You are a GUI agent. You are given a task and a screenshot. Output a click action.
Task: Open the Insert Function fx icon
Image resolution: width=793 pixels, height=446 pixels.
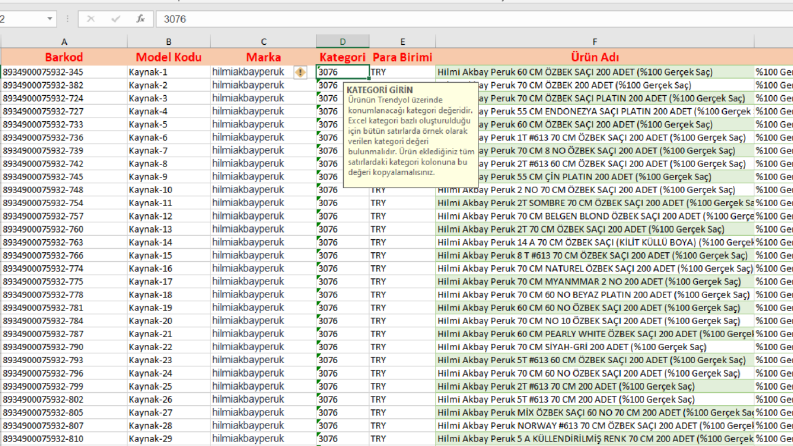tap(141, 19)
